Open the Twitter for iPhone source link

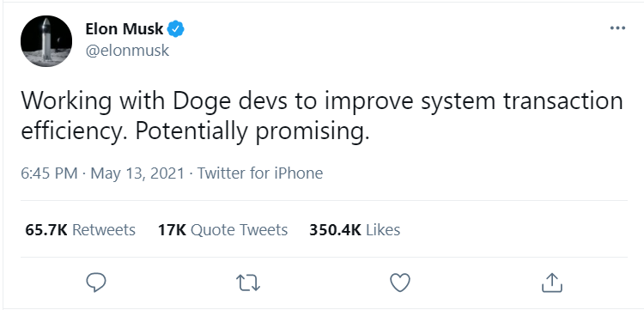pos(260,173)
